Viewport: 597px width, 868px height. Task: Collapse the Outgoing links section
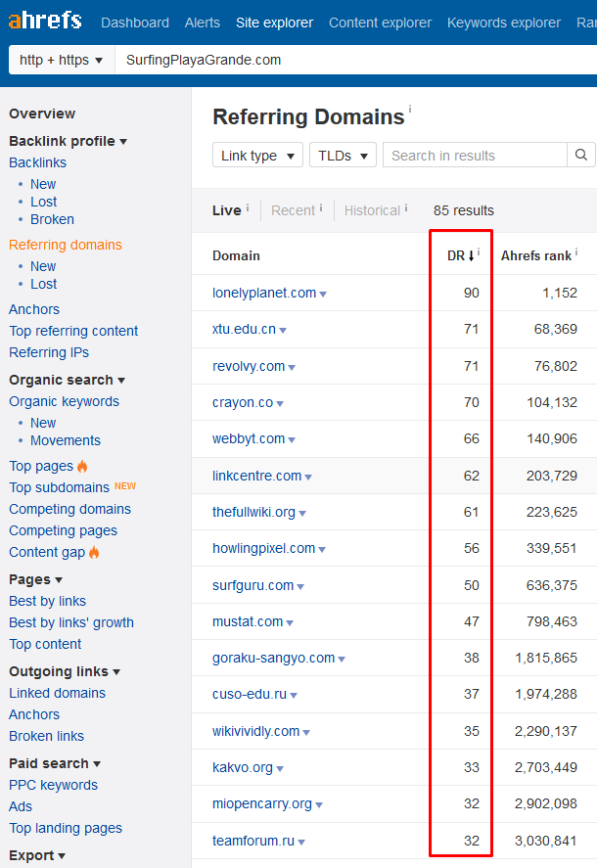pyautogui.click(x=65, y=671)
